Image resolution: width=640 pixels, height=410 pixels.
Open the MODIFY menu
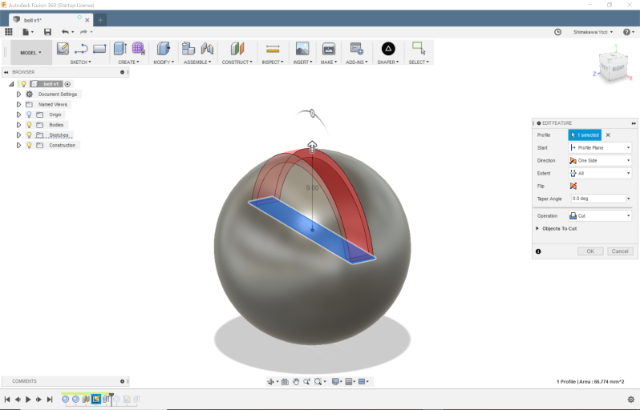coord(164,62)
